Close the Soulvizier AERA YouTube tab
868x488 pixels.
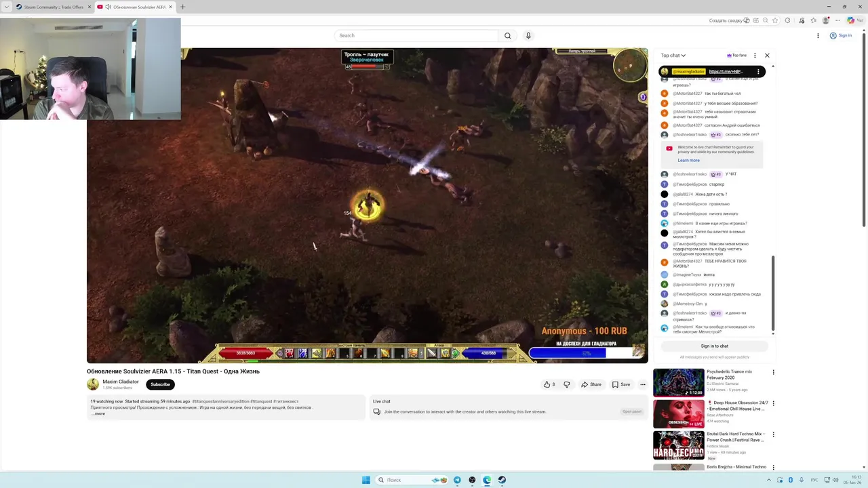tap(170, 7)
